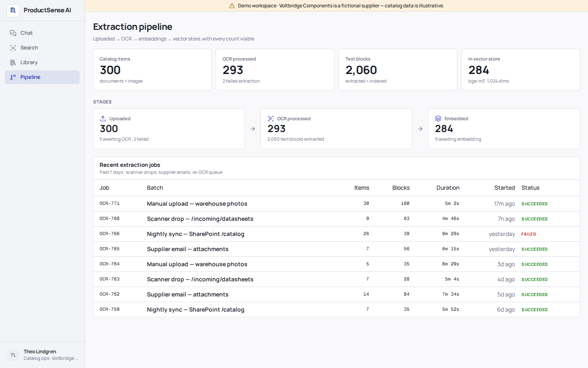Select job ID OCR-765
588x368 pixels.
click(109, 249)
